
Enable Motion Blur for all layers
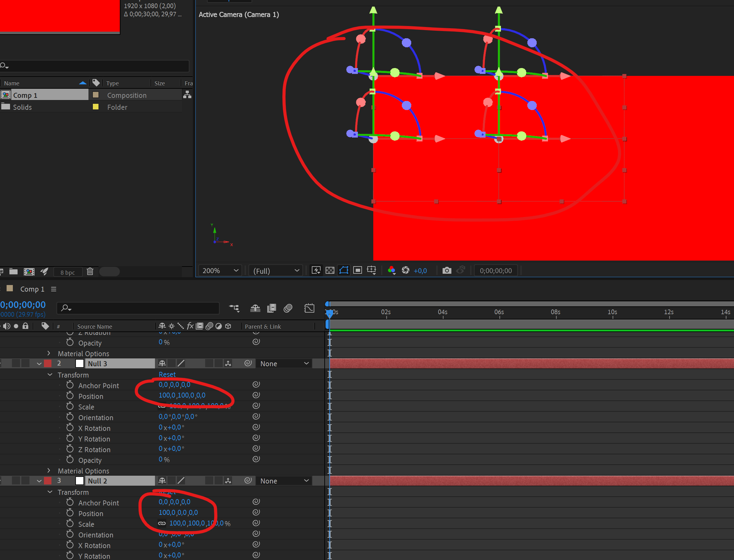coord(289,308)
